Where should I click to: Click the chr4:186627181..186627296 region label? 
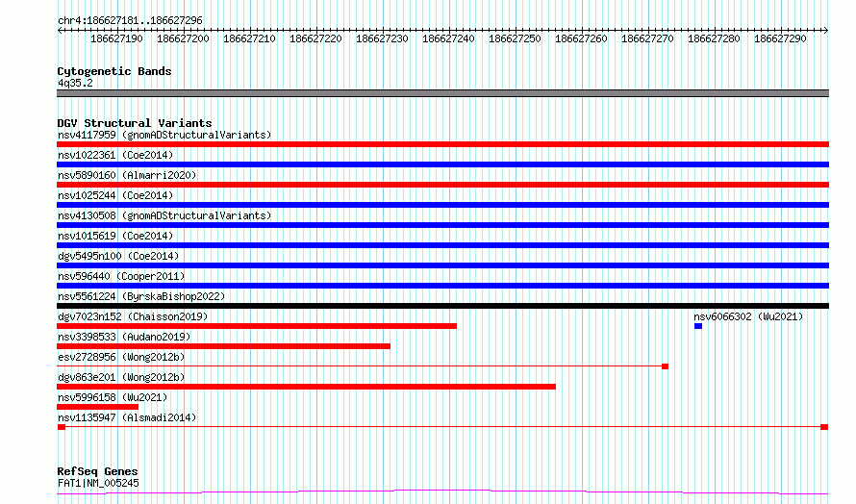[130, 21]
